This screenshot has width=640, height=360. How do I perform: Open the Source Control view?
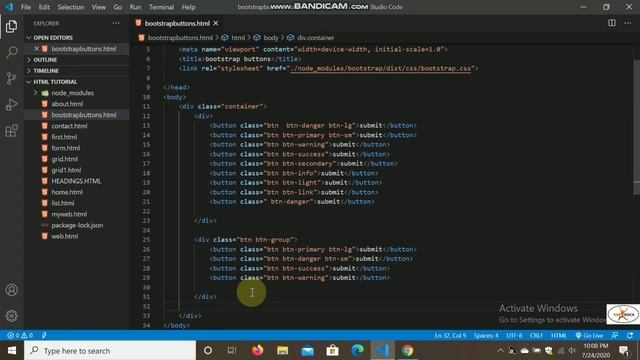click(11, 78)
